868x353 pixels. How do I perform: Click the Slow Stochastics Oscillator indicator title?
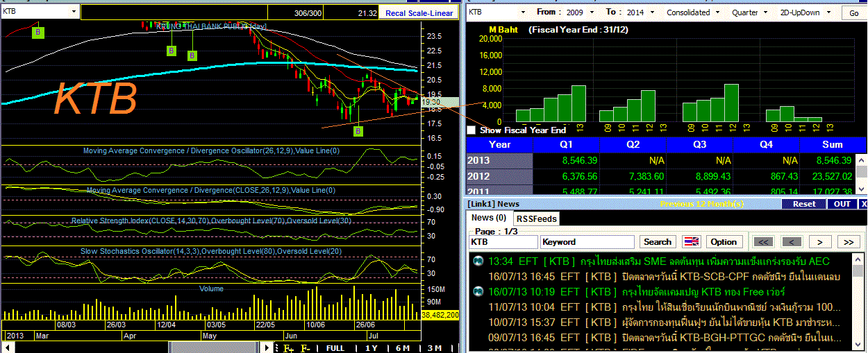[x=211, y=251]
